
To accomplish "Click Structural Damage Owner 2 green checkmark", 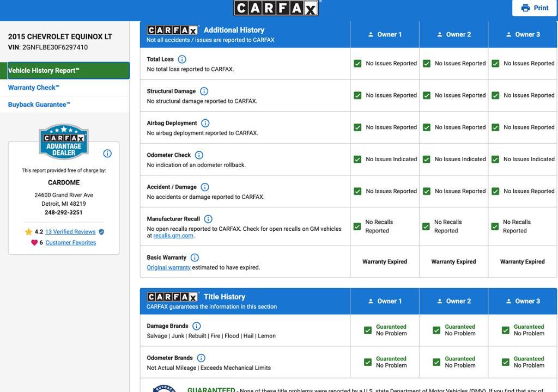I will [x=426, y=95].
